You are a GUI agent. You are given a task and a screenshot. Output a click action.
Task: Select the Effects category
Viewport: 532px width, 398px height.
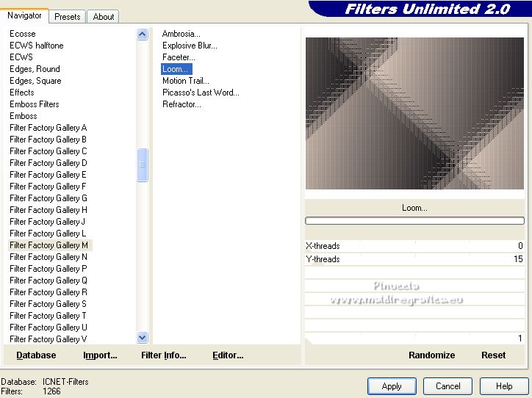click(22, 93)
